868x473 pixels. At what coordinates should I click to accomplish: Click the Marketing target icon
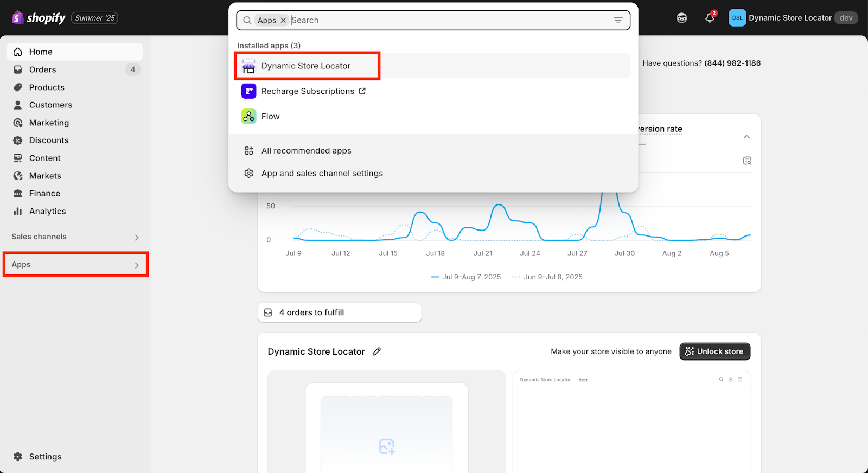click(18, 123)
